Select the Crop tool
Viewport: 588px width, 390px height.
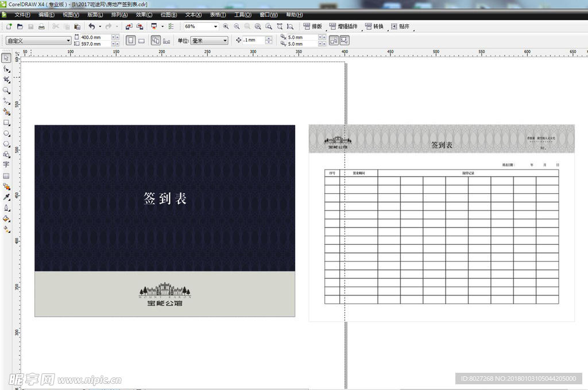point(6,80)
